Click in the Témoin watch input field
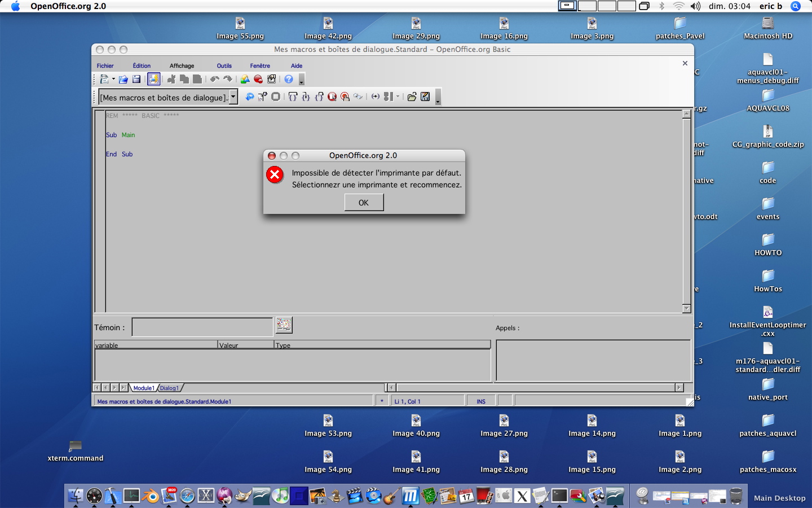Image resolution: width=812 pixels, height=508 pixels. point(202,327)
